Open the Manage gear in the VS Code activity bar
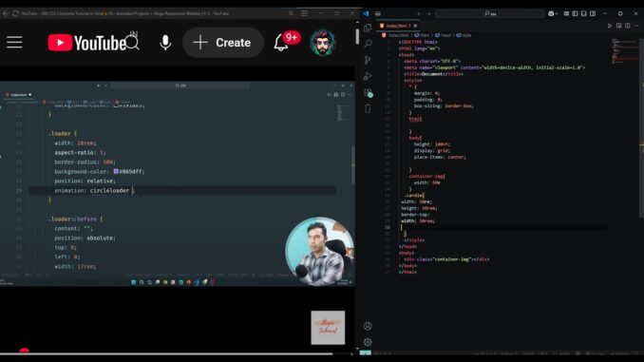 click(368, 342)
